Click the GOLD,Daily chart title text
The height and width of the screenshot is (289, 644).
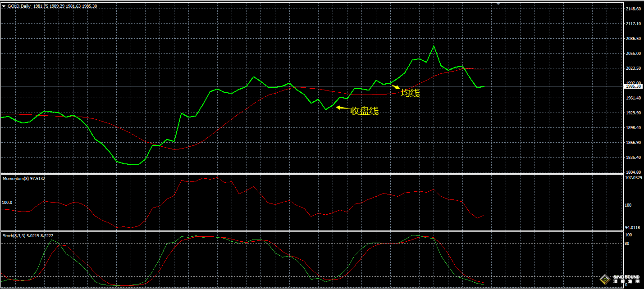click(19, 6)
